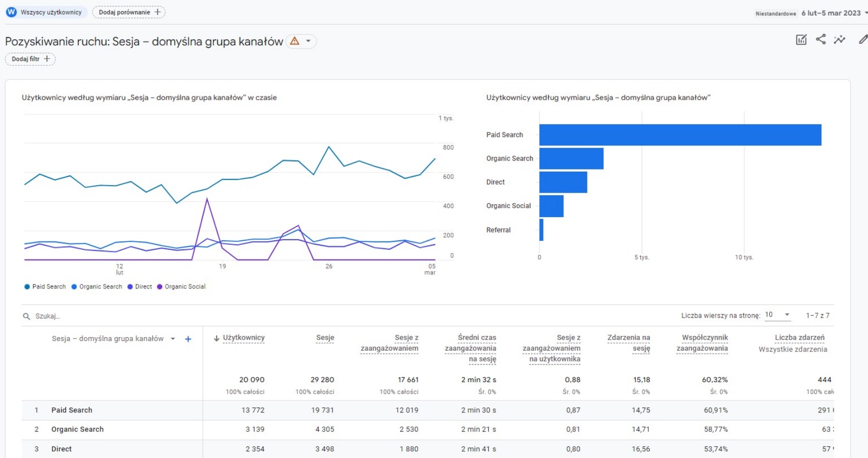The width and height of the screenshot is (868, 458).
Task: Sort by the Użytkownicy column header
Action: [x=243, y=338]
